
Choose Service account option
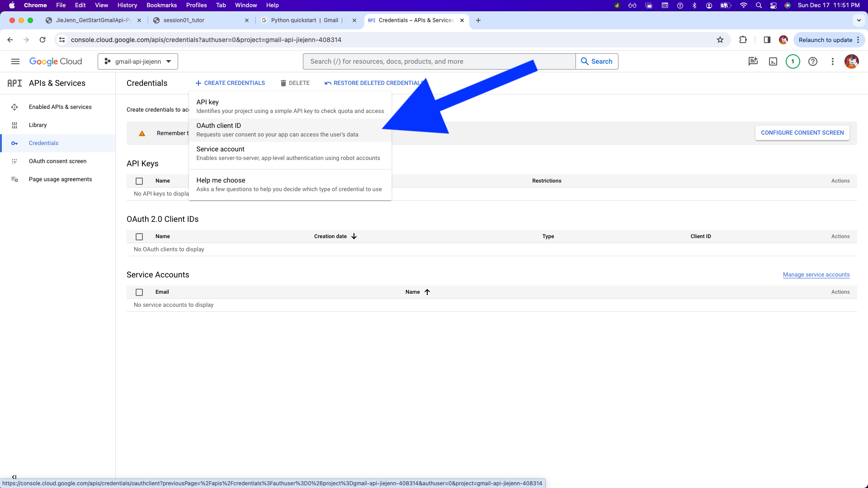[290, 154]
